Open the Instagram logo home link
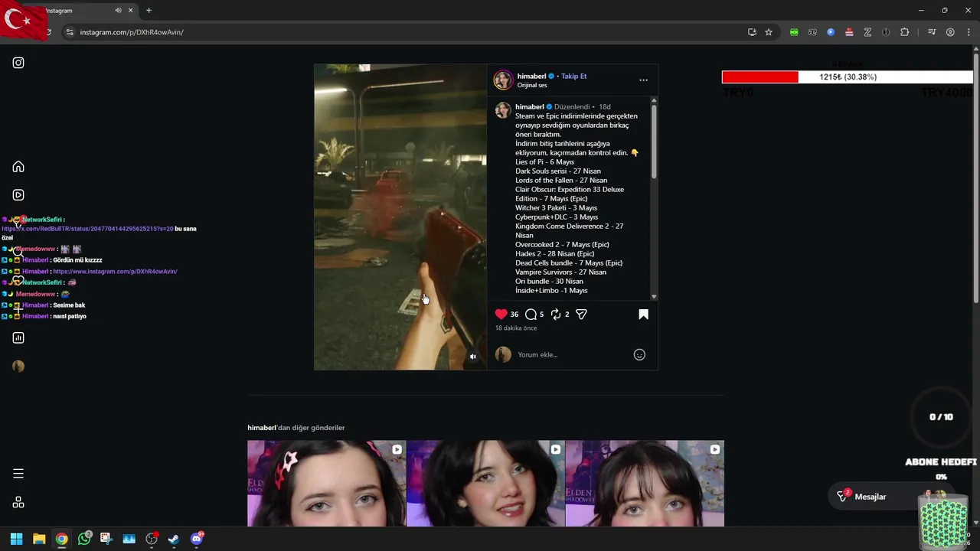 click(18, 63)
